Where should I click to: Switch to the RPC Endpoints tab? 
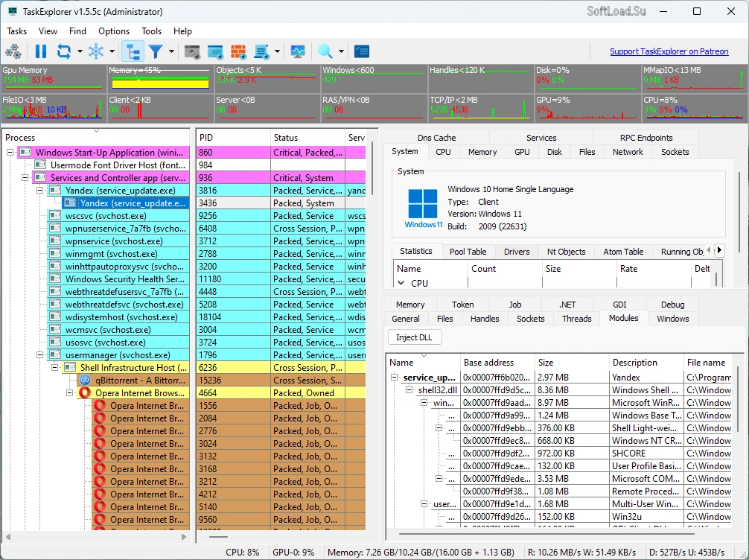click(x=646, y=138)
